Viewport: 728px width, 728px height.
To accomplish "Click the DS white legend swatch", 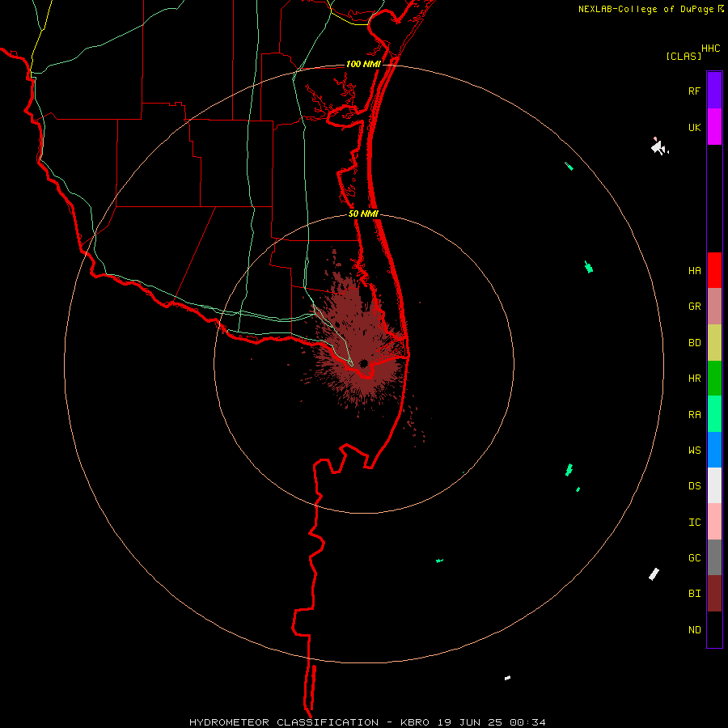I will point(714,485).
